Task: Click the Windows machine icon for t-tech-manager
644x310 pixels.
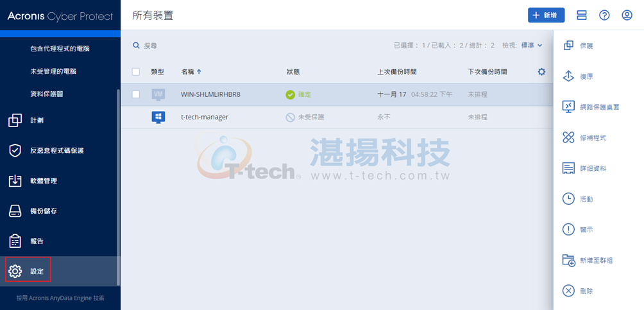Action: (158, 117)
